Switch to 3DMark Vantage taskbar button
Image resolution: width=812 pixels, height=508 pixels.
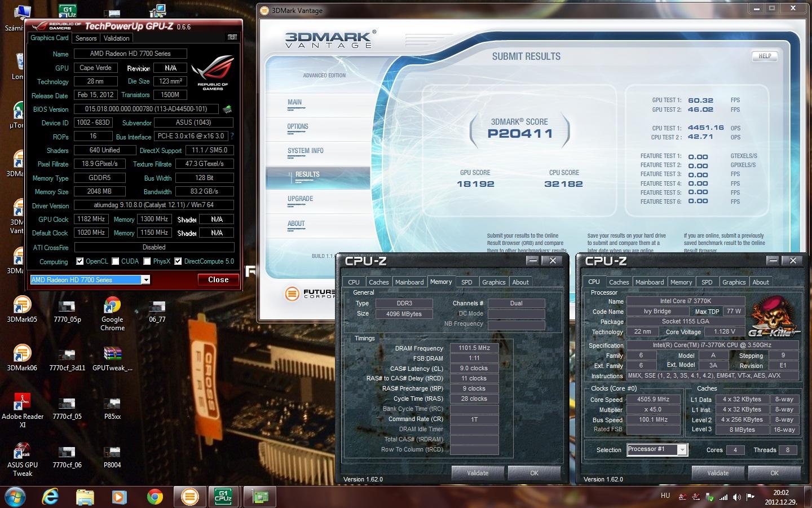190,497
